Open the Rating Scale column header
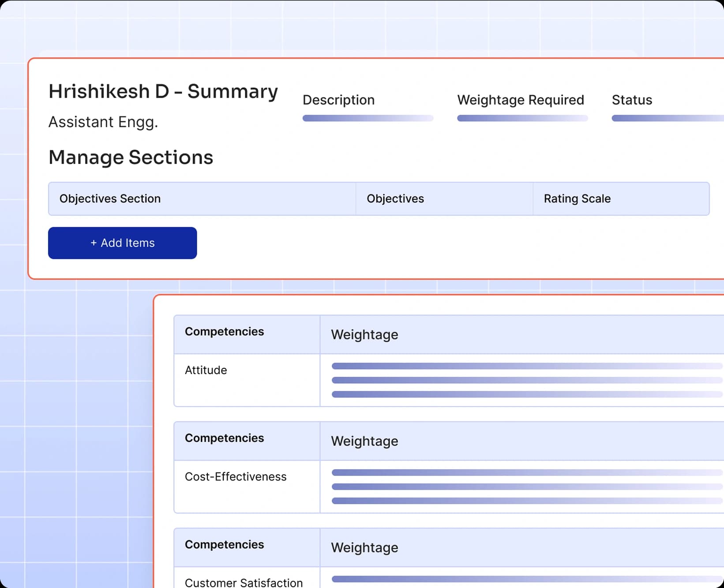This screenshot has width=724, height=588. point(576,199)
